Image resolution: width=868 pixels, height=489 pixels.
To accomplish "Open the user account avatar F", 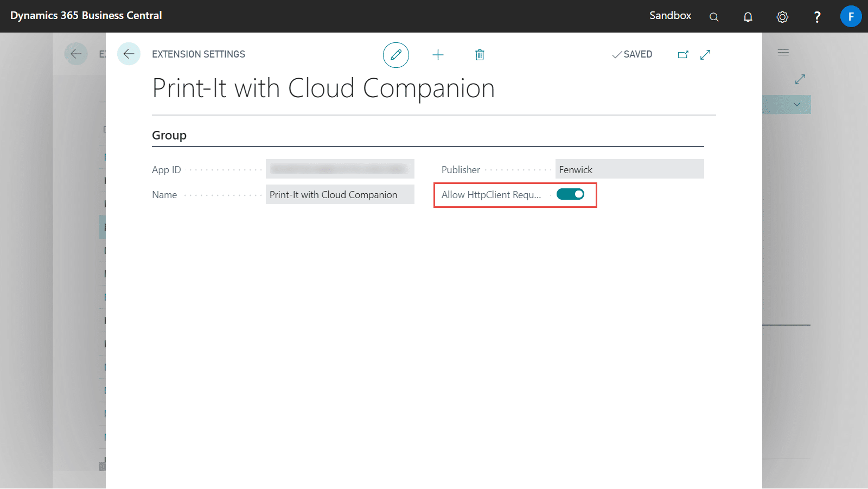I will [851, 16].
